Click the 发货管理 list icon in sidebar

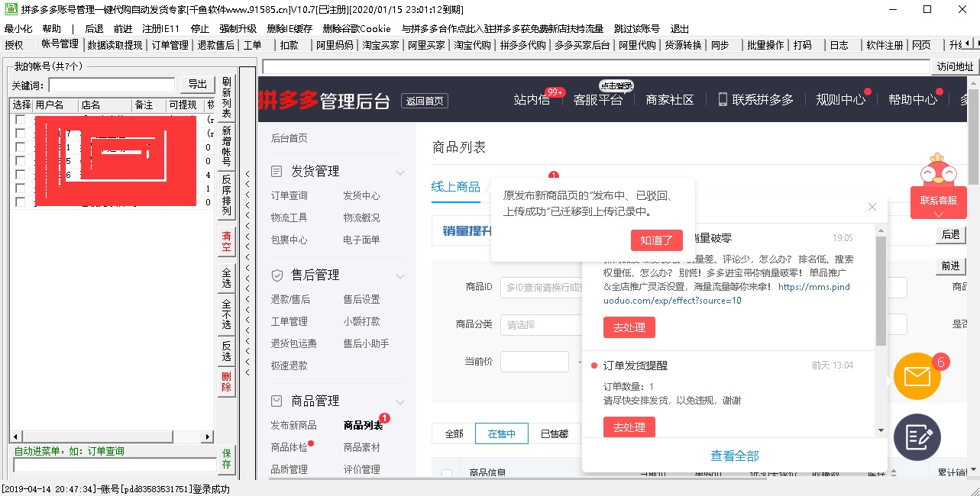click(277, 171)
